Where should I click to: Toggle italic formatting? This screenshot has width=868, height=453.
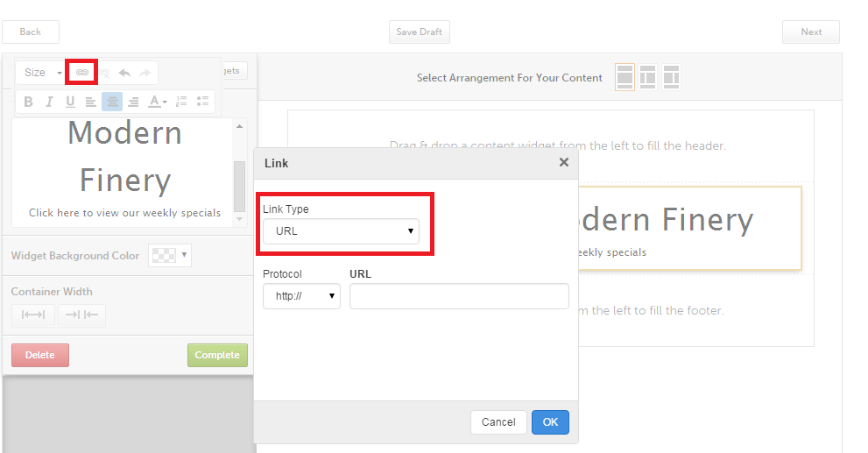tap(49, 102)
